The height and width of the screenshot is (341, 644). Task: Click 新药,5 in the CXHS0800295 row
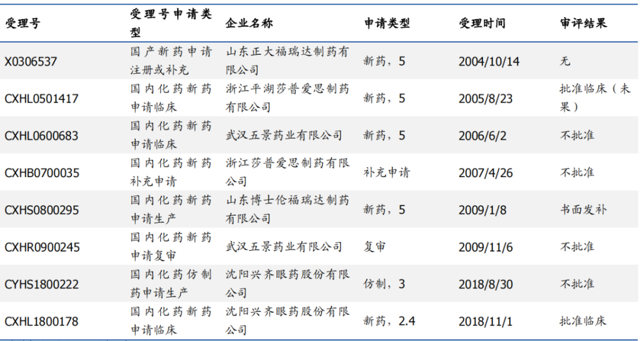click(x=385, y=209)
